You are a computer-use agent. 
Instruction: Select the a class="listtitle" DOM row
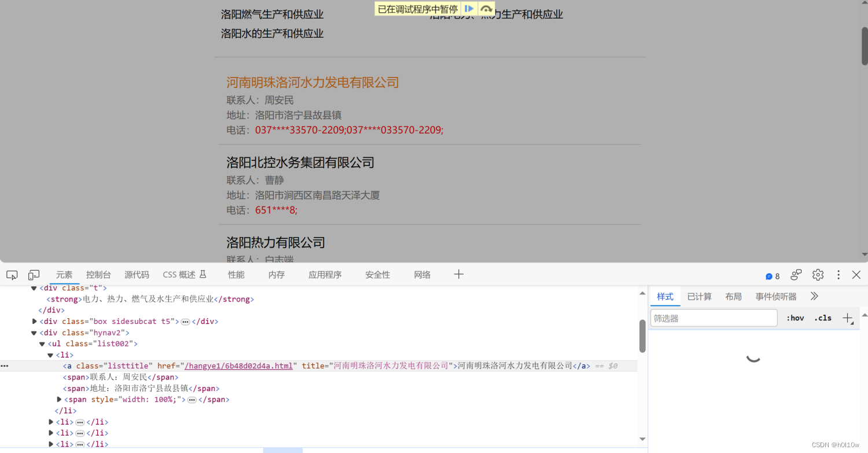[319, 366]
